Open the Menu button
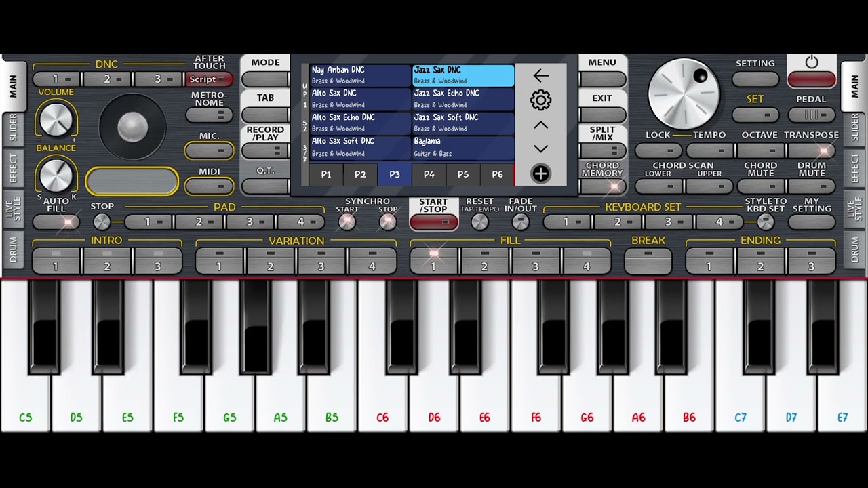Image resolution: width=868 pixels, height=488 pixels. 602,79
